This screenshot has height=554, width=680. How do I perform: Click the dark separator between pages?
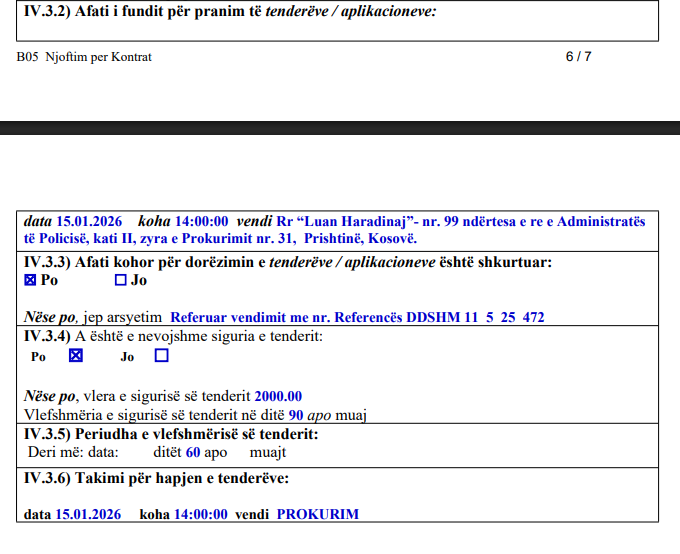click(x=340, y=127)
